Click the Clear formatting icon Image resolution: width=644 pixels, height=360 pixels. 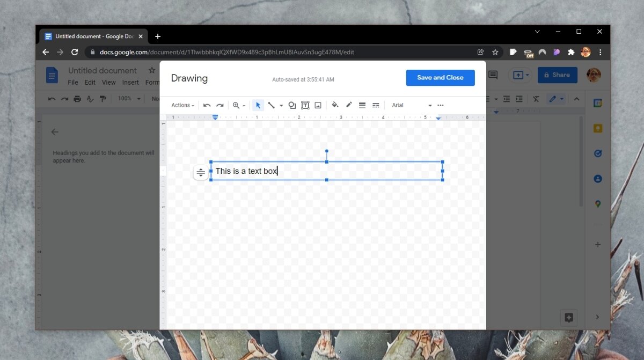coord(535,99)
